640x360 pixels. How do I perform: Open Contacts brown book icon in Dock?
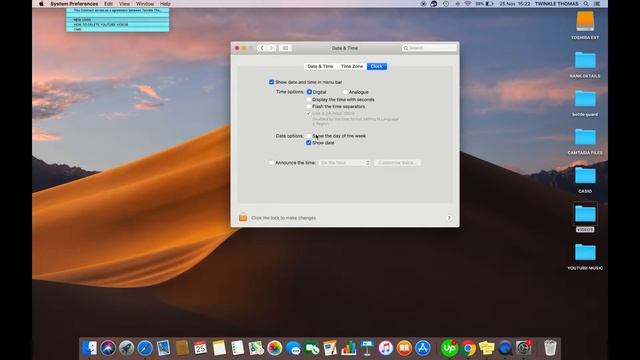pyautogui.click(x=182, y=348)
